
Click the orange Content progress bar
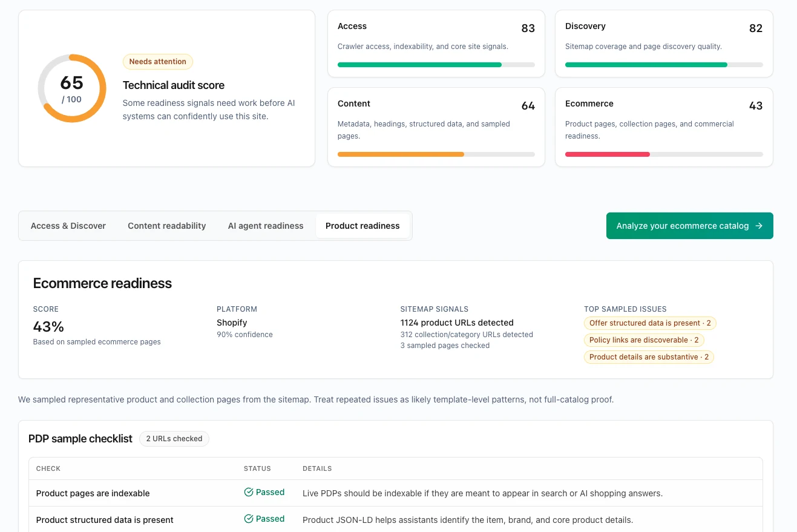[436, 154]
